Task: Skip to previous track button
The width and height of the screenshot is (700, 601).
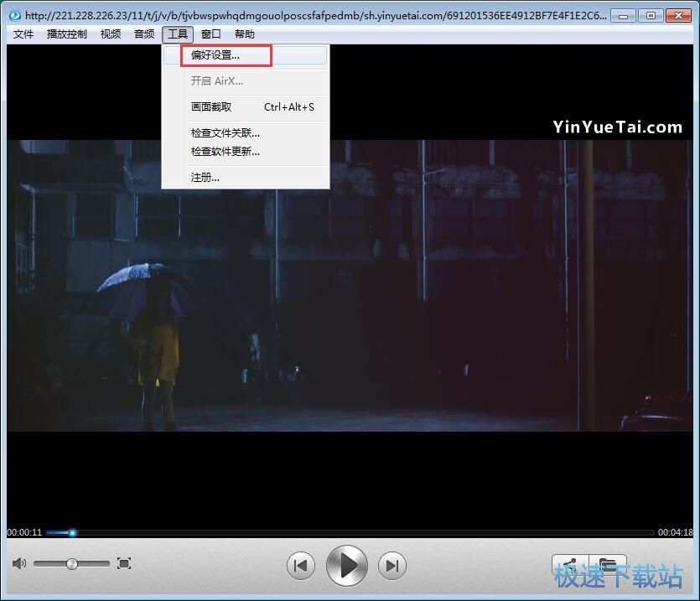Action: click(x=301, y=566)
